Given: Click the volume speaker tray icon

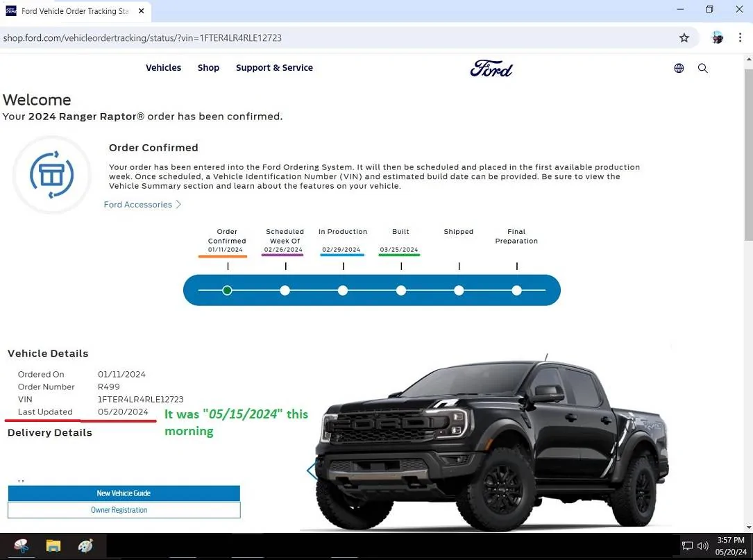Looking at the screenshot, I should (x=702, y=546).
